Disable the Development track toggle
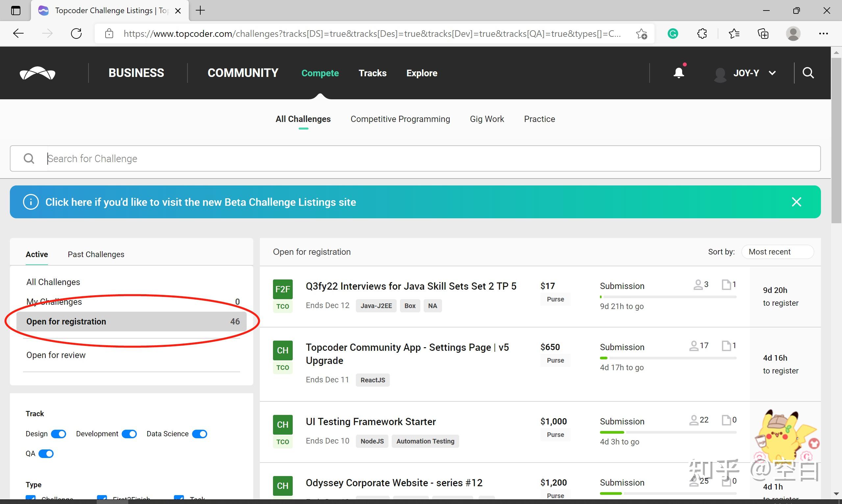Image resolution: width=842 pixels, height=504 pixels. 129,434
